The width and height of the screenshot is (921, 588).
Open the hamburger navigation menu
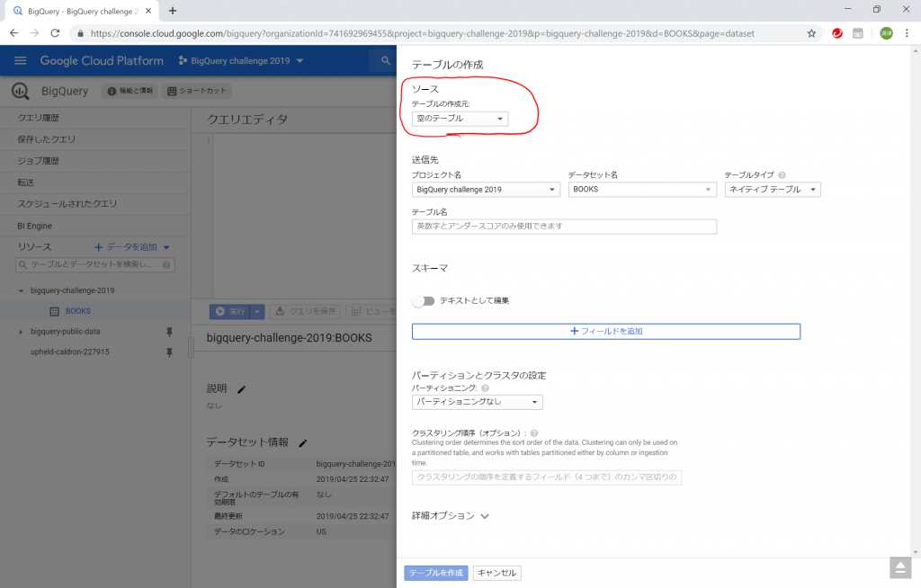[x=20, y=61]
